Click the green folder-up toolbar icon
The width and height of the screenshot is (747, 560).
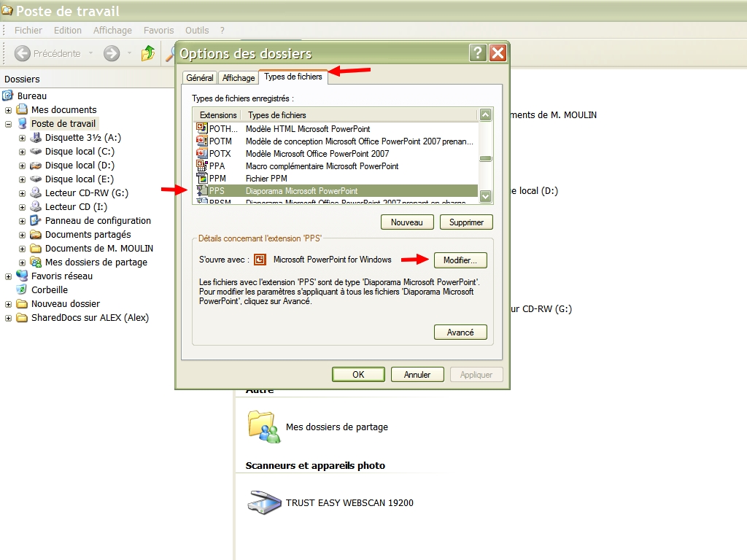click(148, 53)
